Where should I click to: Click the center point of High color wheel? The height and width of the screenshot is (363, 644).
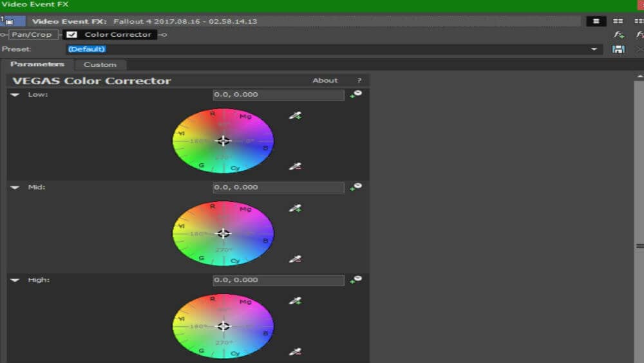point(223,326)
